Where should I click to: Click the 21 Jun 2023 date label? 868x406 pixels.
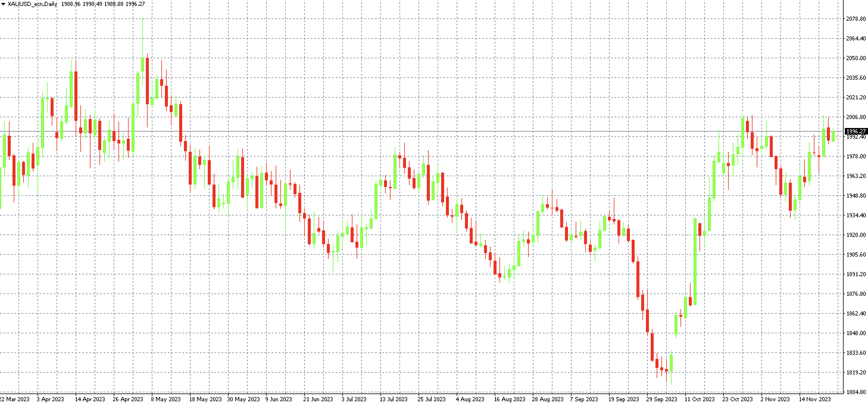[318, 399]
